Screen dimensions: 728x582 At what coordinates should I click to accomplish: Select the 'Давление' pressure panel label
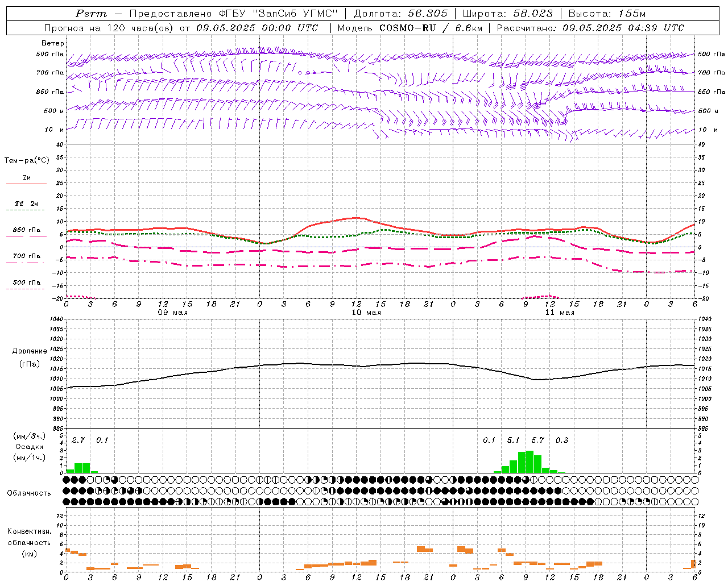tap(30, 351)
